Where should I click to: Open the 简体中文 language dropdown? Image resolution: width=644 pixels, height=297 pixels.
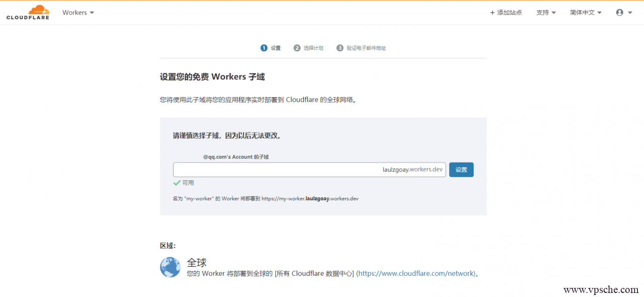pyautogui.click(x=586, y=13)
